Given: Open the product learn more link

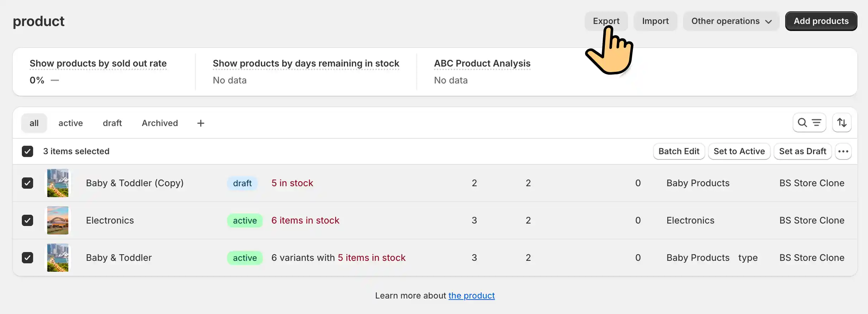Looking at the screenshot, I should [x=471, y=295].
